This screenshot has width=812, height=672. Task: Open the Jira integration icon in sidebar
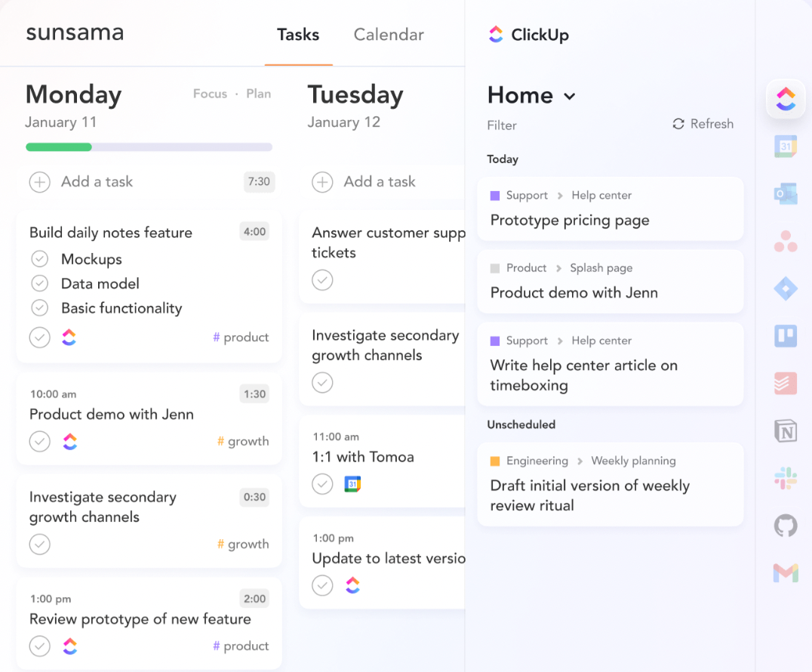pos(786,288)
